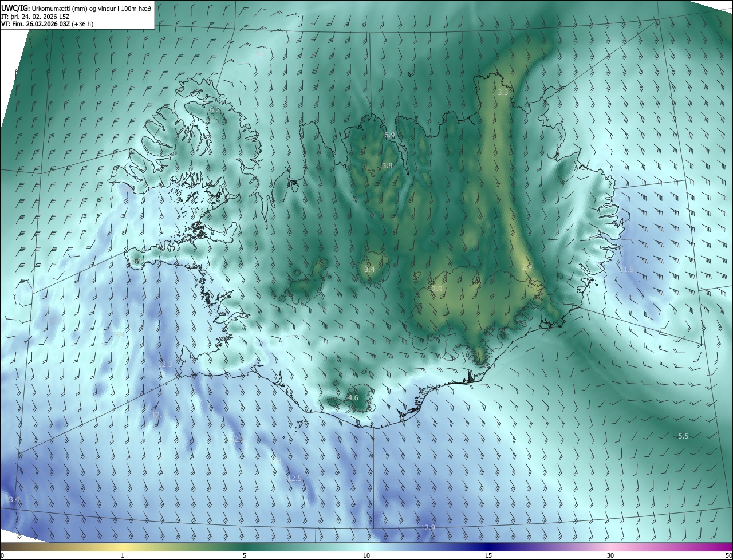Click the valid time line "VT: Fim. 26.02.2026 03Z"

tap(36, 25)
